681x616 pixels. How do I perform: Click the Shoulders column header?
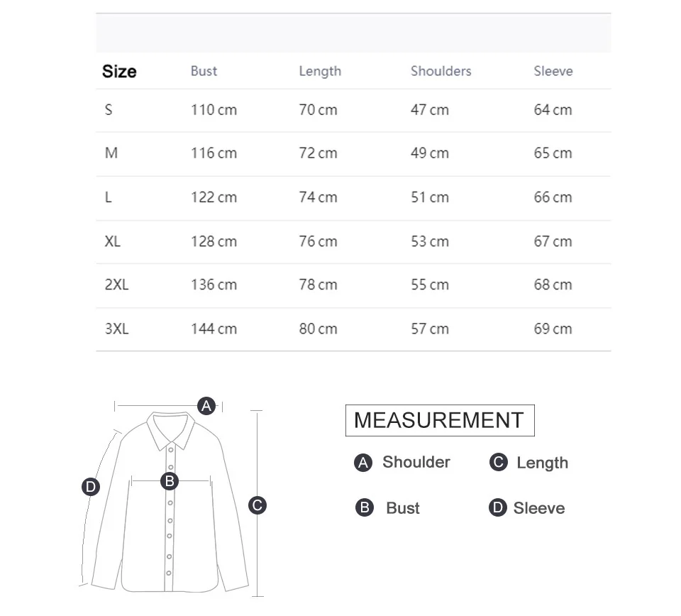(x=441, y=71)
